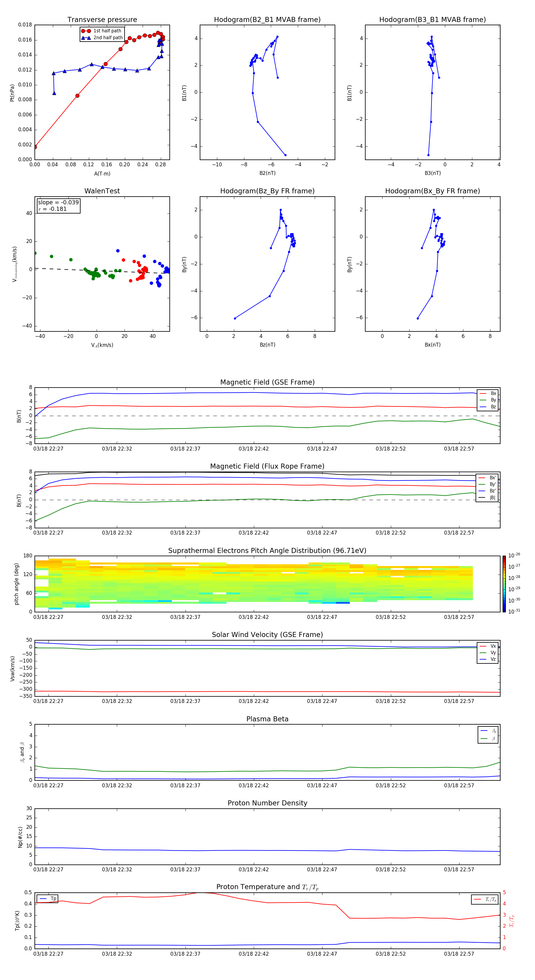Click the Suprathermal Electrons Pitch Angle title
The image size is (535, 980).
click(x=267, y=551)
